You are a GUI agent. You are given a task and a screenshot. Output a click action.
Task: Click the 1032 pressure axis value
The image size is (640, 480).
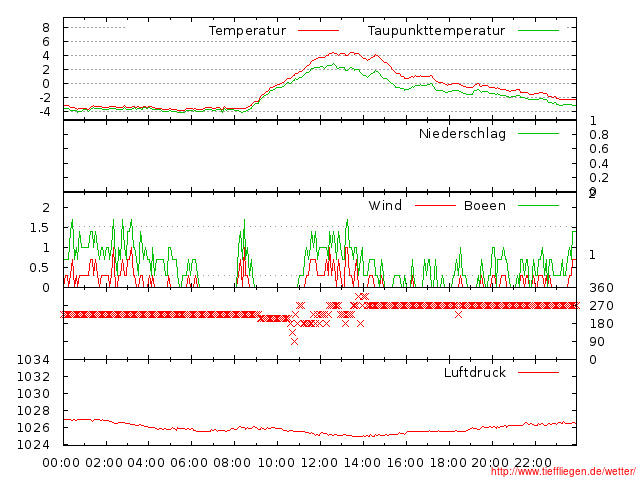click(33, 376)
